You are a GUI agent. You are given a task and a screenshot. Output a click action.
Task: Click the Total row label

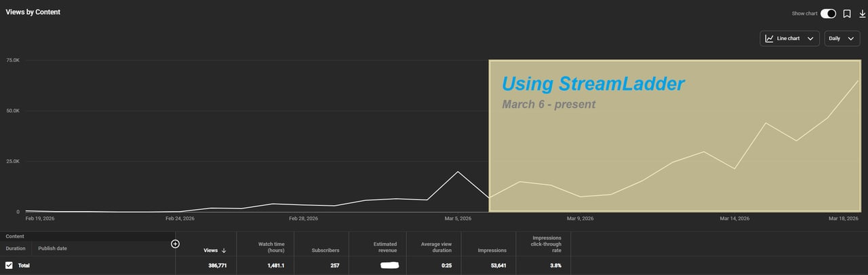pos(24,265)
